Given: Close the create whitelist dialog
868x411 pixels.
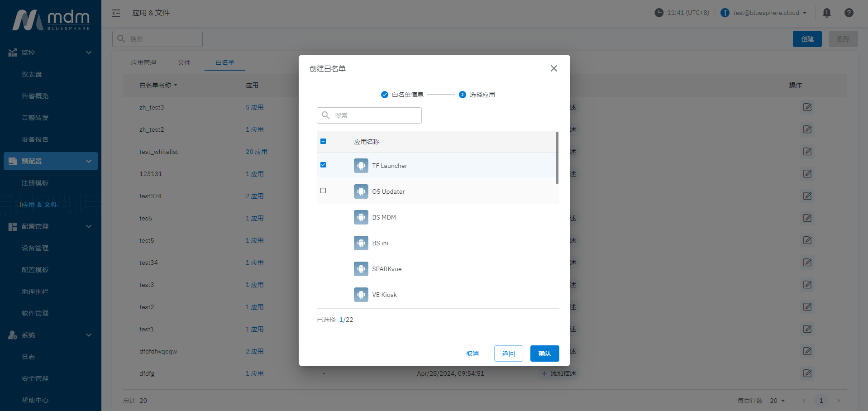Looking at the screenshot, I should coord(553,68).
